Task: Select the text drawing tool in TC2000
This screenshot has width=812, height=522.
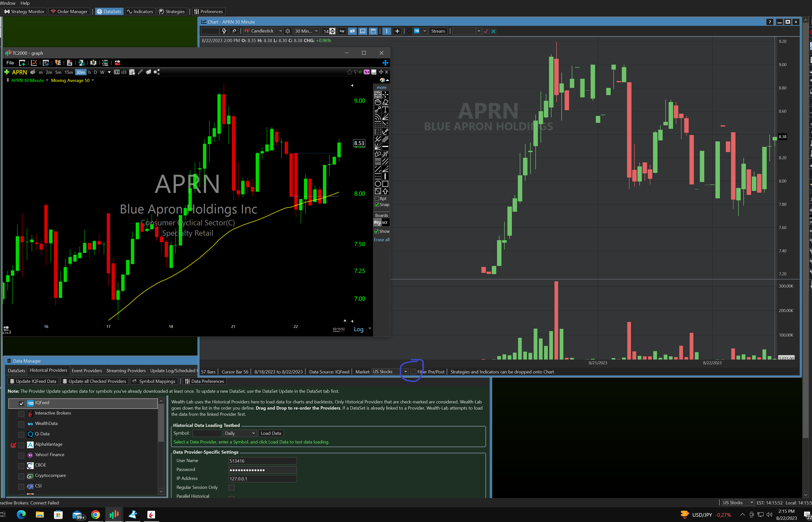Action: tap(385, 109)
